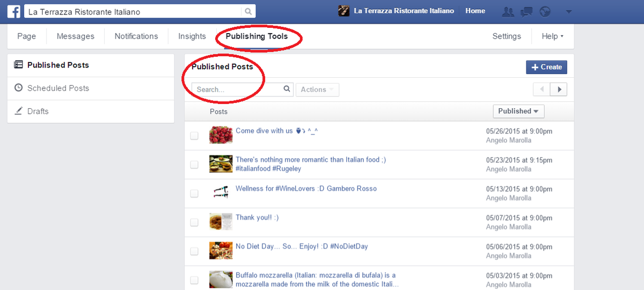The height and width of the screenshot is (290, 644).
Task: Open the 'Come dive with us' post
Action: pos(277,131)
